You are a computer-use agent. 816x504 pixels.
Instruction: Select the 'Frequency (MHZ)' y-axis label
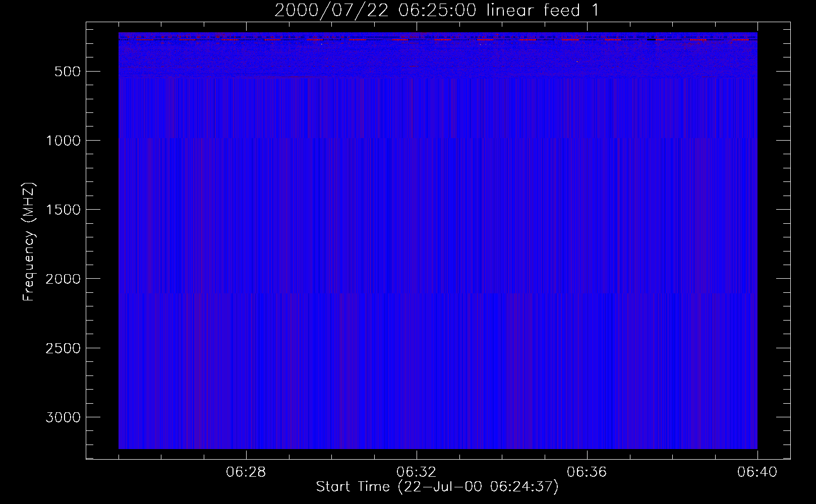coord(29,242)
